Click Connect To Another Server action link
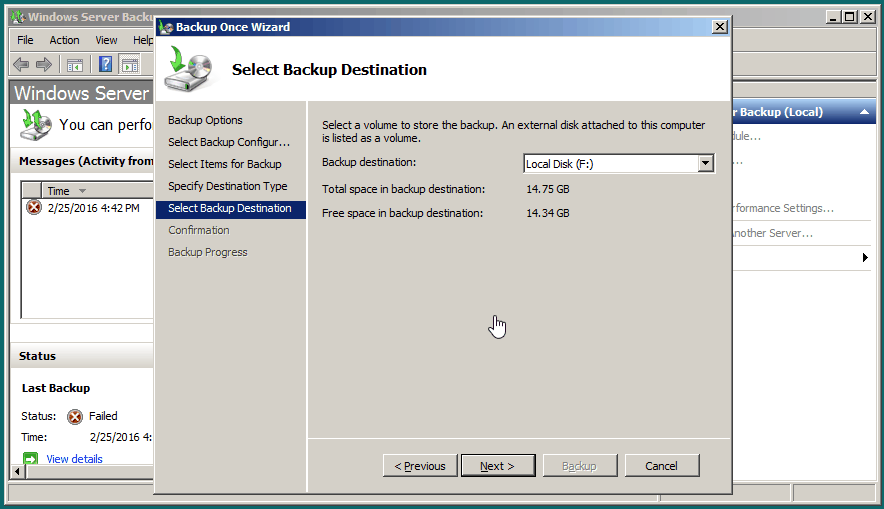Viewport: 884px width, 509px height. (773, 233)
